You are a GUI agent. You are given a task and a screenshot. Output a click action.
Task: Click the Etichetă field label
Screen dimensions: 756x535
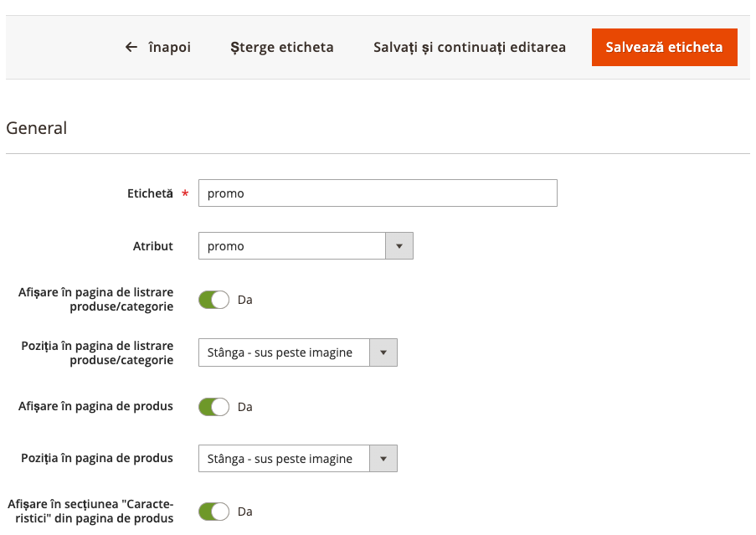(x=150, y=193)
